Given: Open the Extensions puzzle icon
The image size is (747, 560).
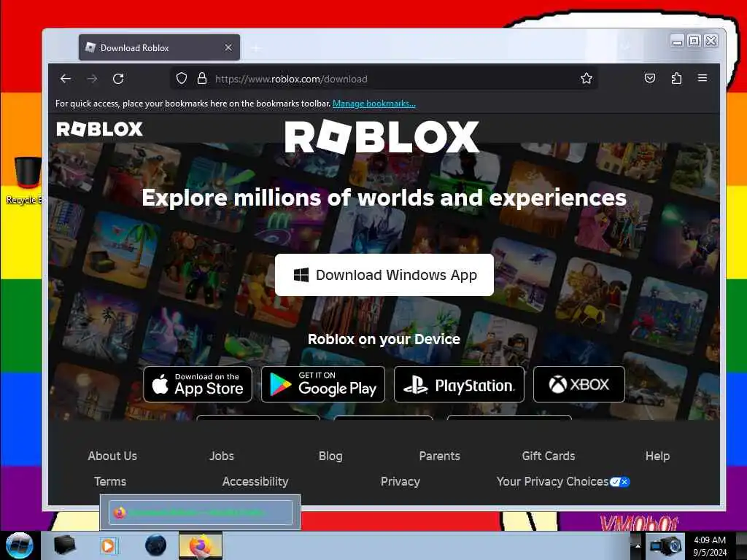Looking at the screenshot, I should [x=676, y=78].
